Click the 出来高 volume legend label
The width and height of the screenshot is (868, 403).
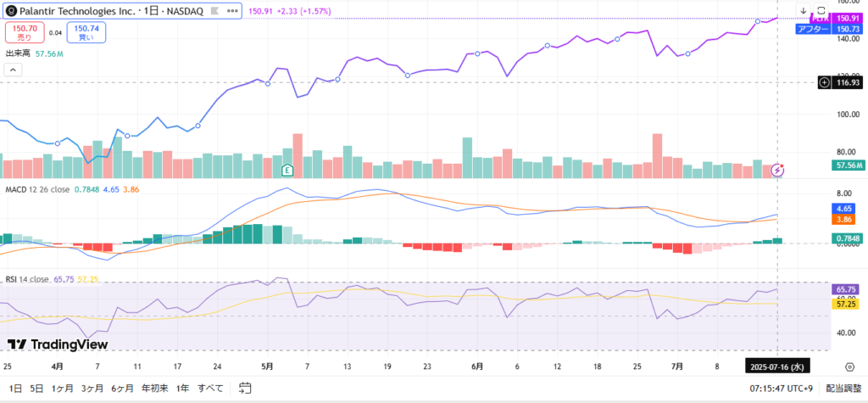coord(19,53)
